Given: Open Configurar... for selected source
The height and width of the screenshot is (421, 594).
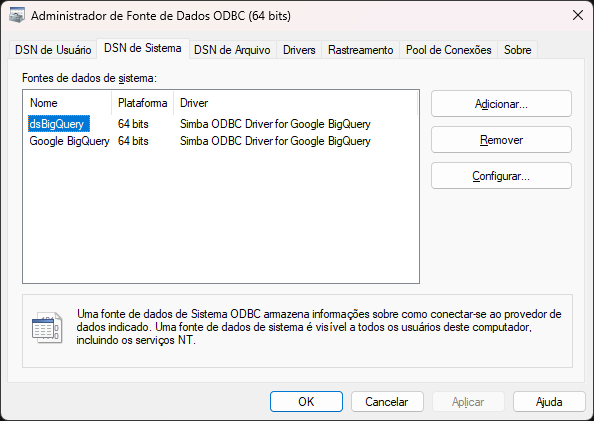Looking at the screenshot, I should point(501,176).
